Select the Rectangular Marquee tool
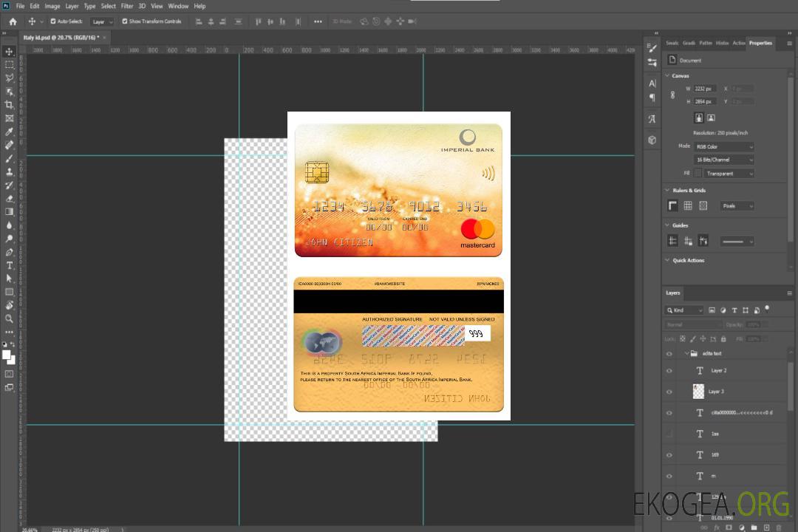The height and width of the screenshot is (532, 798). click(9, 65)
